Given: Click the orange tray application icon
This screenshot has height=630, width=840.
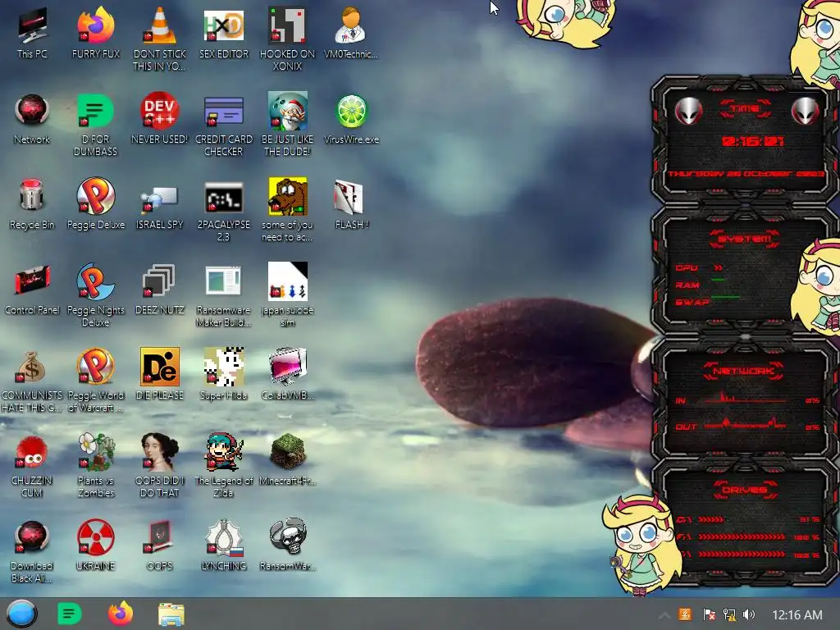Looking at the screenshot, I should pyautogui.click(x=685, y=614).
